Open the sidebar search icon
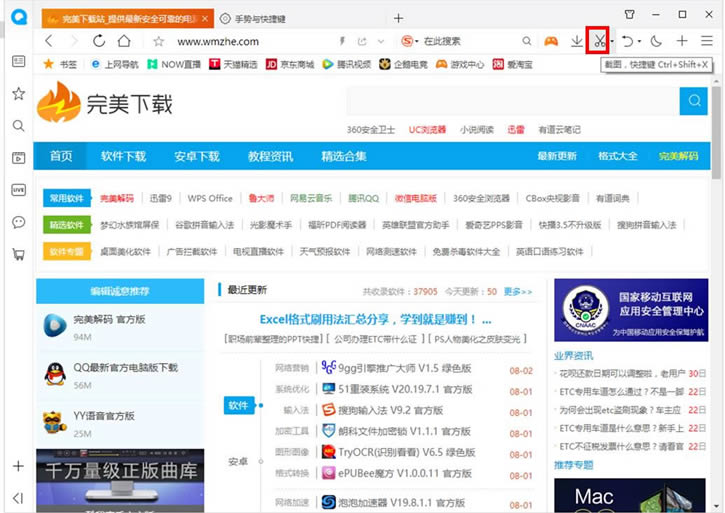725x513 pixels. 18,125
